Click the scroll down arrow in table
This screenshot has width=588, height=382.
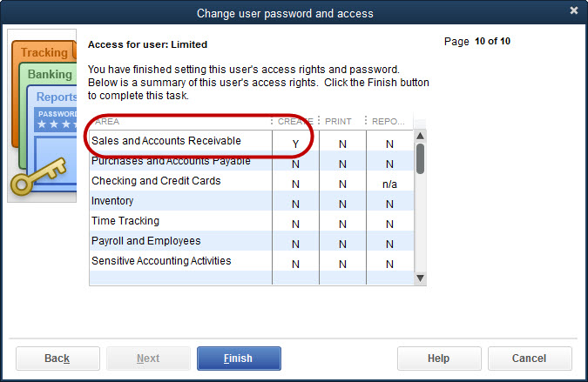click(420, 278)
